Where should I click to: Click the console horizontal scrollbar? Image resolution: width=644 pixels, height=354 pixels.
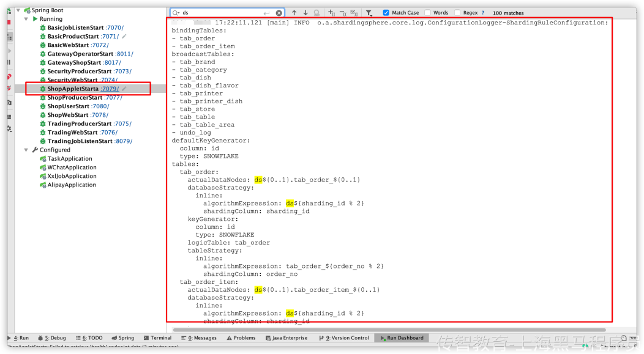(389, 330)
